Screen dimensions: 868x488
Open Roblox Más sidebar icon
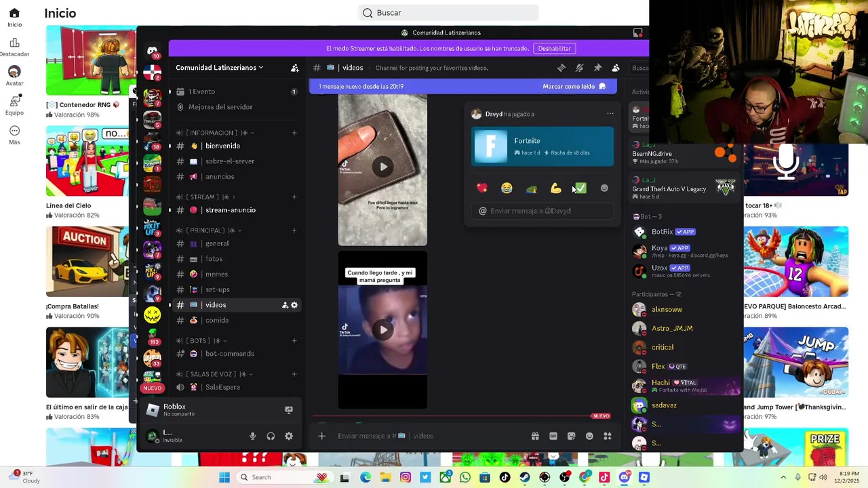tap(14, 135)
